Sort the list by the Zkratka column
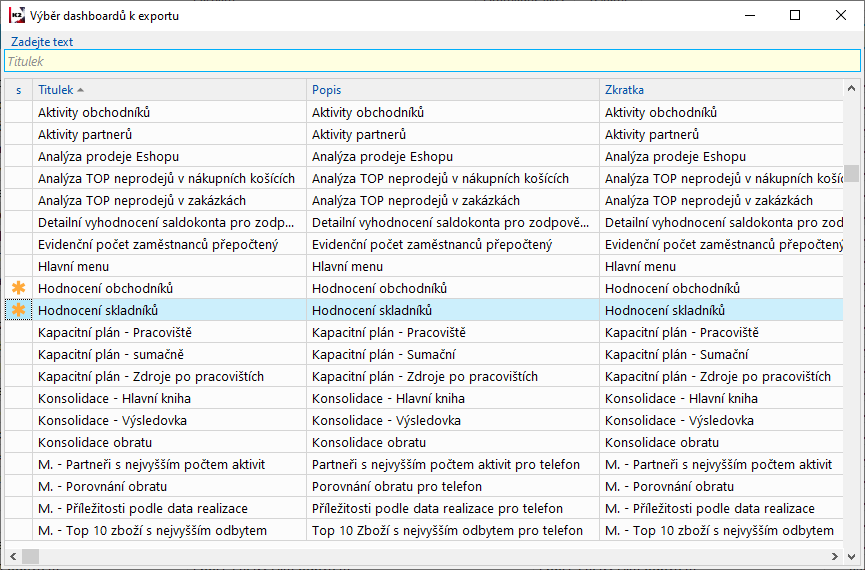Image resolution: width=865 pixels, height=570 pixels. 720,90
